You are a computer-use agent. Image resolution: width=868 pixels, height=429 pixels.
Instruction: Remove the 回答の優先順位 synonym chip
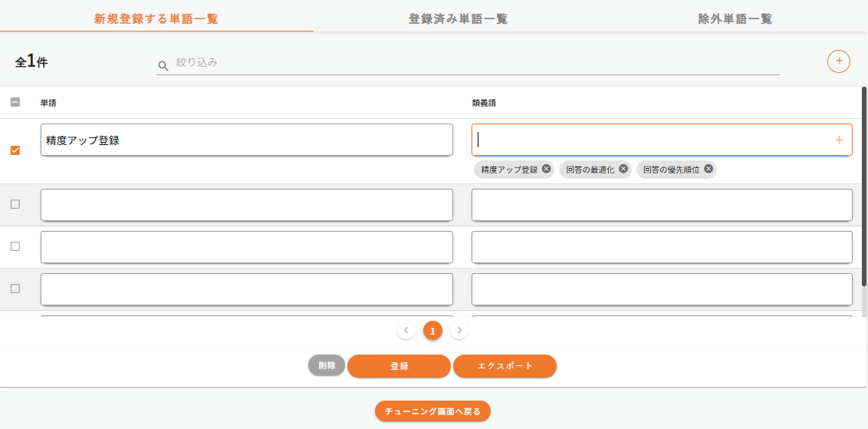[709, 169]
